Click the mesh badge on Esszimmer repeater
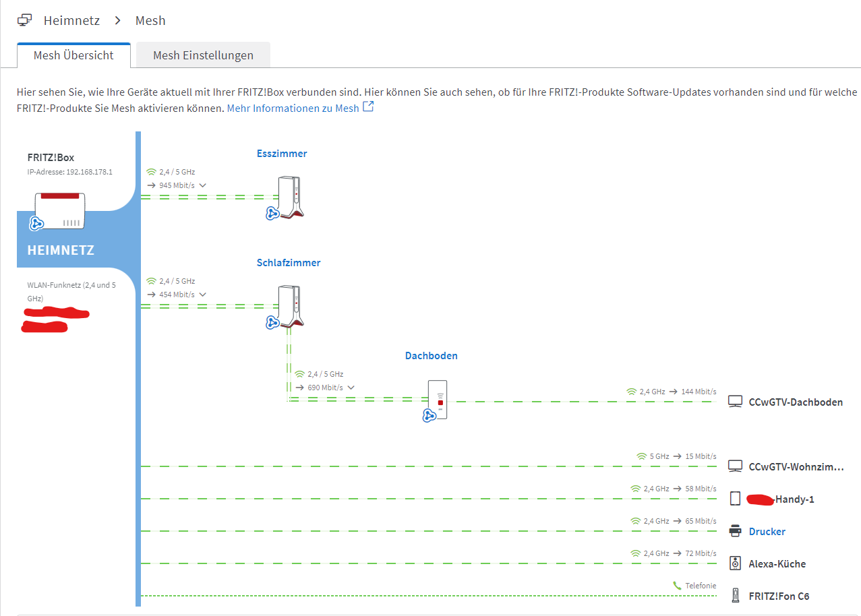The image size is (861, 616). (272, 213)
